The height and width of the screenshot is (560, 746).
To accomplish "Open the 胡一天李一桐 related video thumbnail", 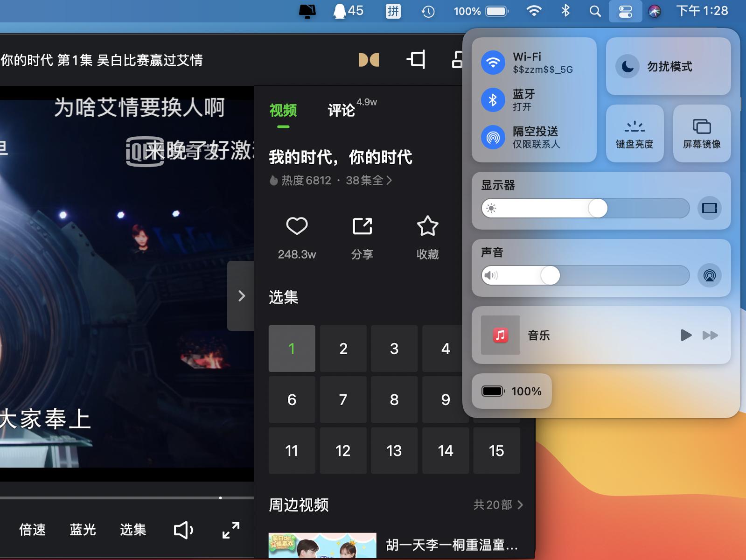I will 322,546.
